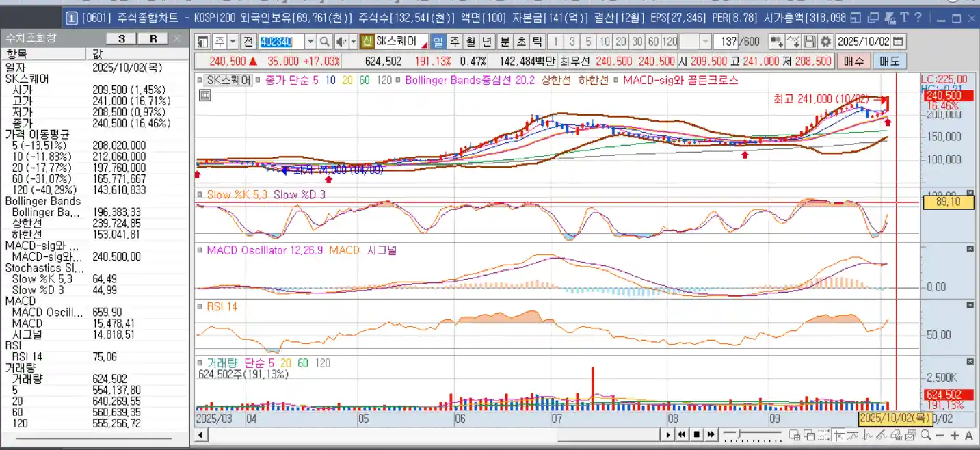Open the stock code dropdown arrow
Screen dimensions: 980x450
coord(310,42)
